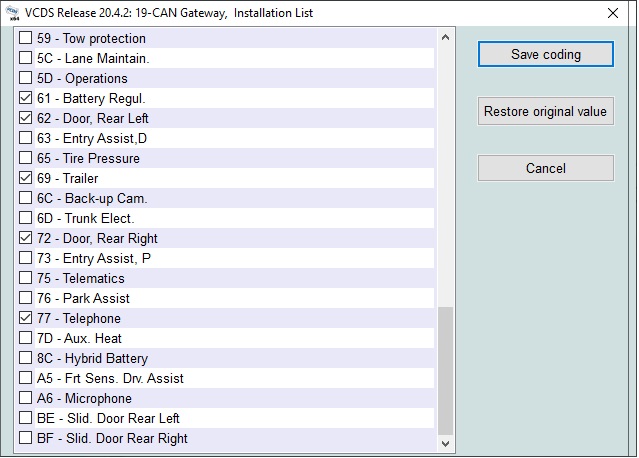Screen dimensions: 639x458
Task: Cancel the installation list dialog
Action: click(546, 168)
